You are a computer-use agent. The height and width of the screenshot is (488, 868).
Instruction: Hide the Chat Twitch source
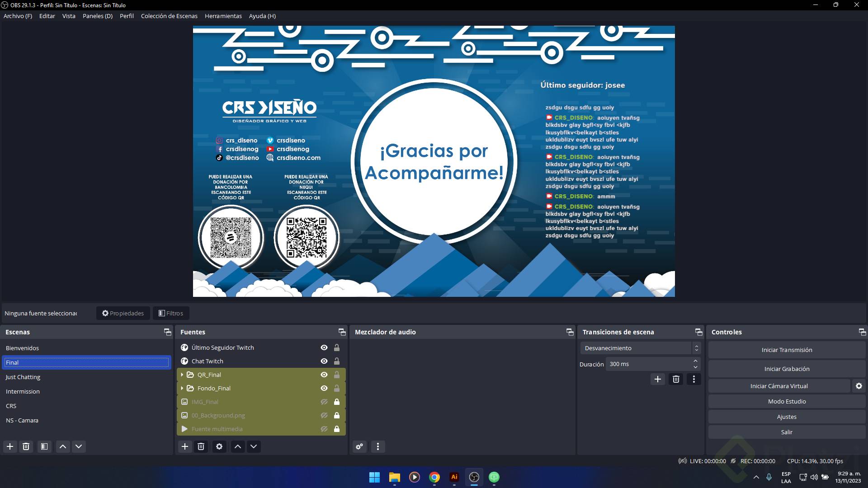click(324, 361)
